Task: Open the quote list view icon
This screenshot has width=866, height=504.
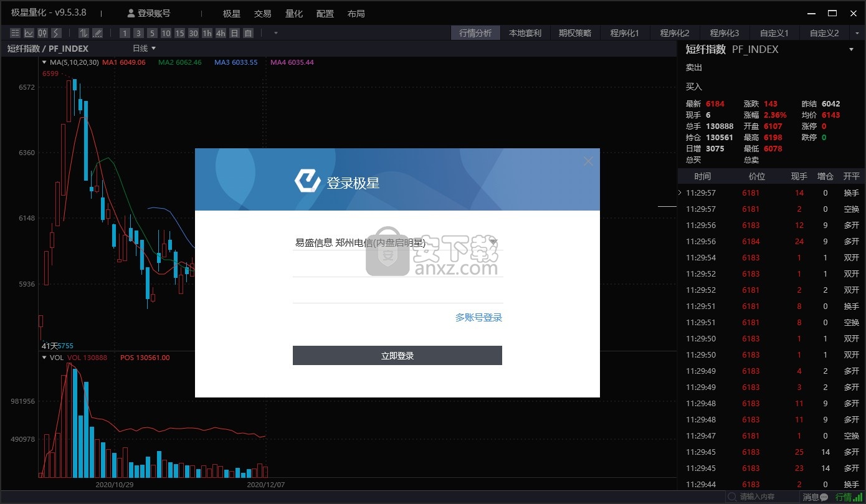Action: coord(15,33)
